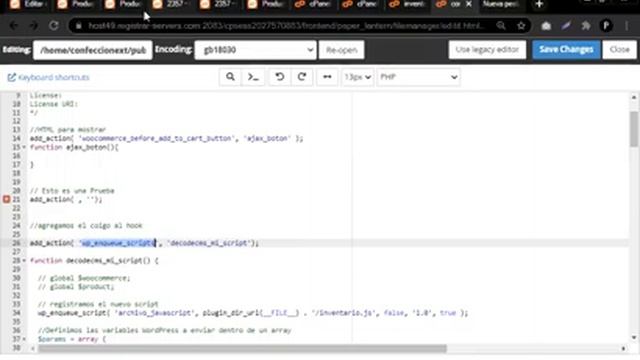Click the site lock icon

(79, 26)
